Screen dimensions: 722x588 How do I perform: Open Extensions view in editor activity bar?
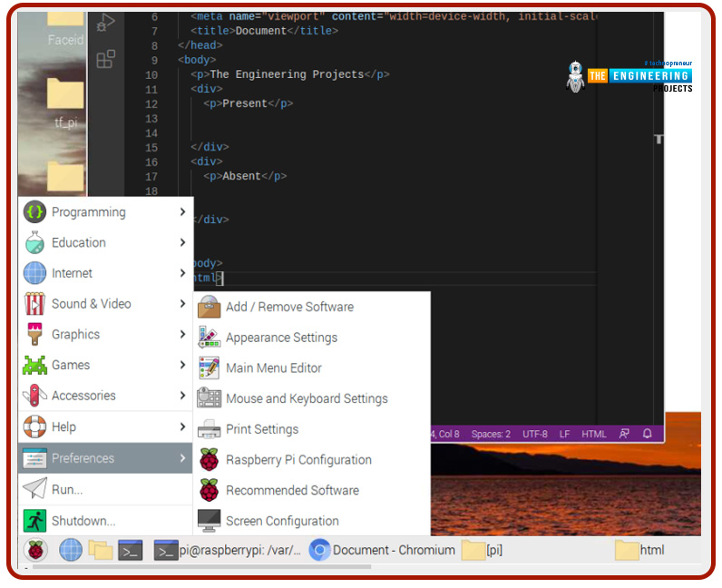coord(105,59)
